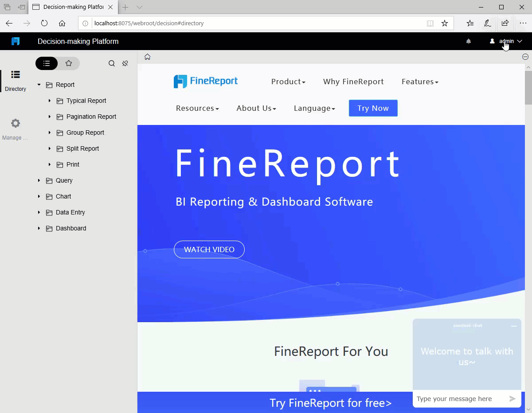Image resolution: width=532 pixels, height=413 pixels.
Task: Open the search in the directory panel
Action: [112, 63]
